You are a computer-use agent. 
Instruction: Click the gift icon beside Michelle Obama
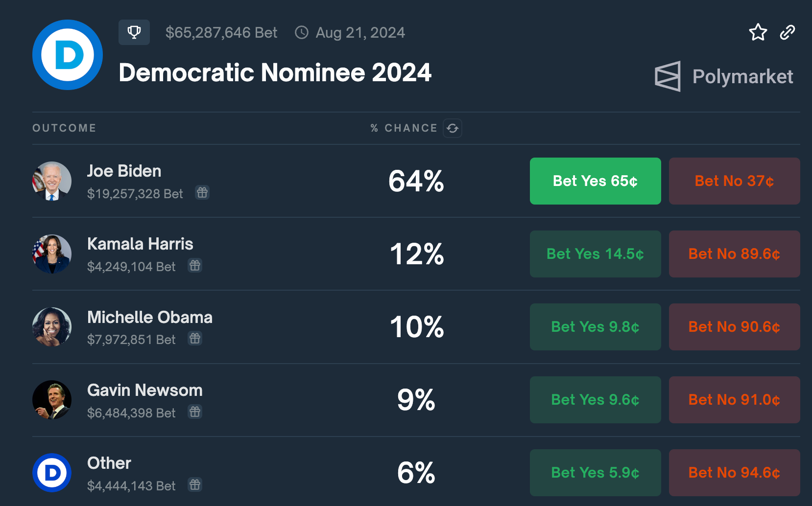[x=195, y=339]
